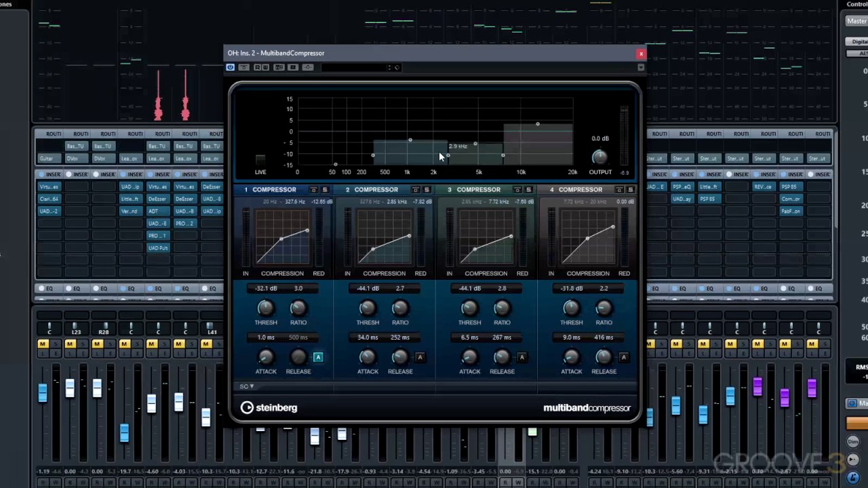The height and width of the screenshot is (488, 868).
Task: Click the bypass effect icon next to power button
Action: point(243,67)
